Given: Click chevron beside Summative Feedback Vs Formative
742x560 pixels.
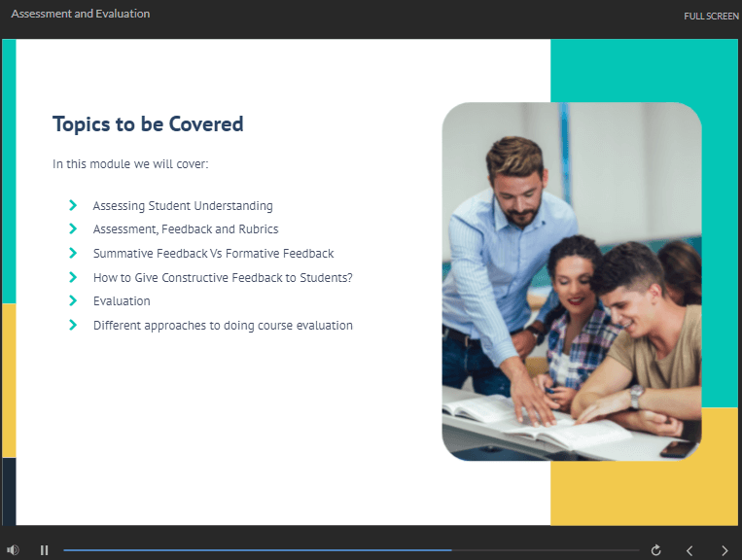Looking at the screenshot, I should tap(73, 253).
